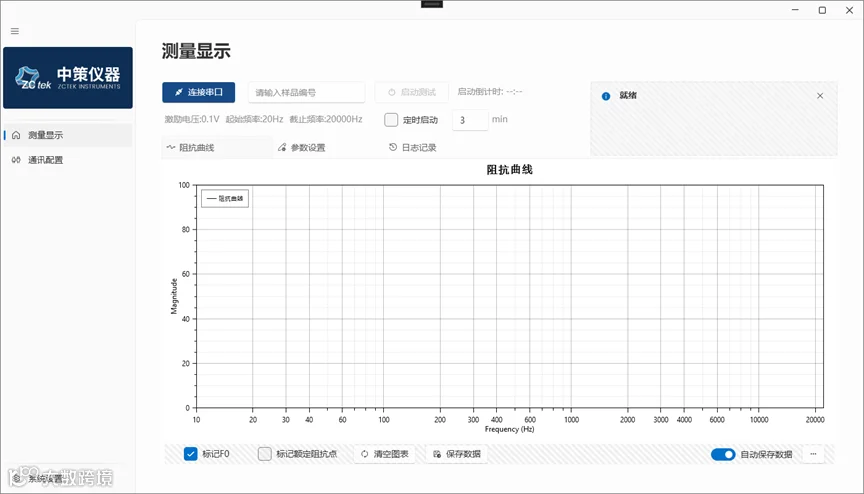Image resolution: width=864 pixels, height=494 pixels.
Task: Open the 参数设置 parameter settings tab
Action: tap(301, 148)
